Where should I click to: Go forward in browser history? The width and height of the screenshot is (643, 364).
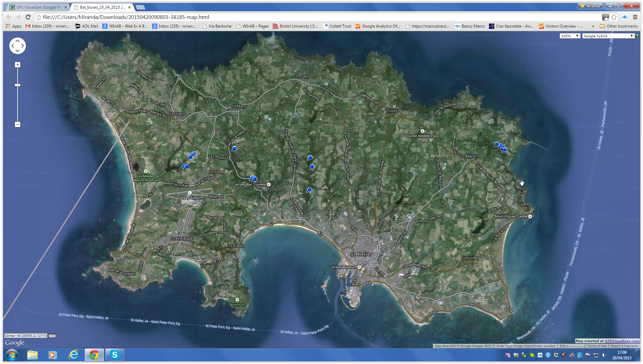coord(19,17)
